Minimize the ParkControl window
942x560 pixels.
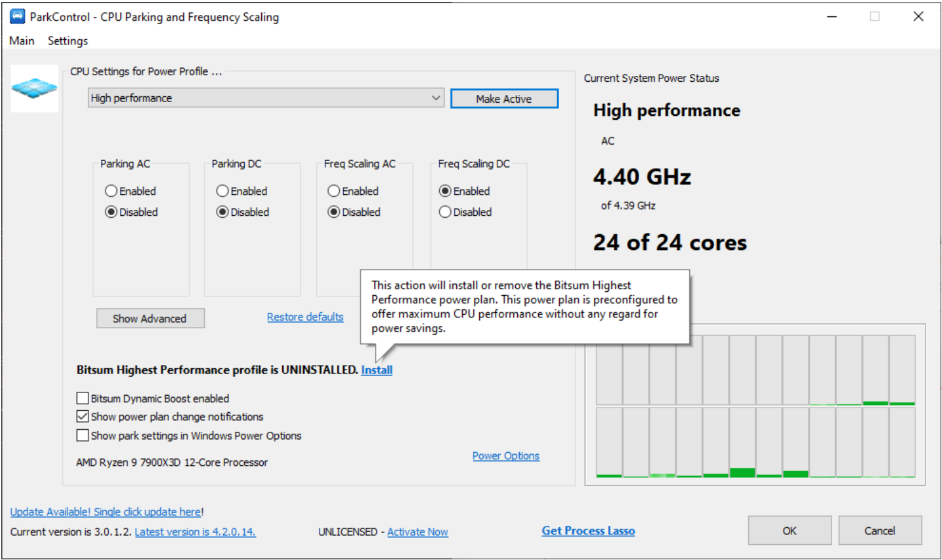coord(832,16)
